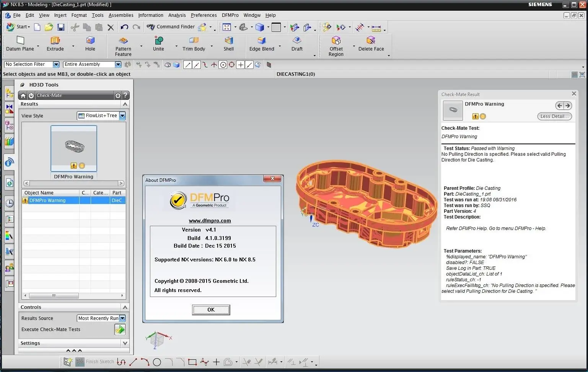
Task: Toggle the quadrant point snap button
Action: (x=231, y=65)
